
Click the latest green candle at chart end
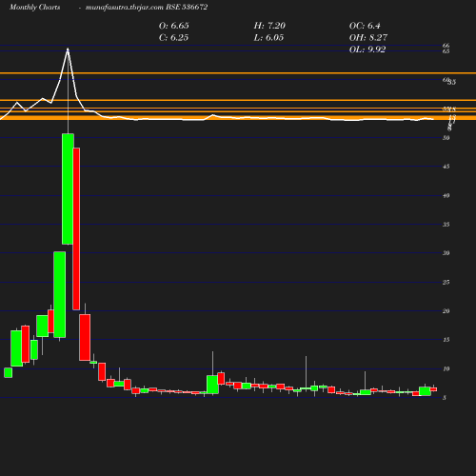click(425, 391)
